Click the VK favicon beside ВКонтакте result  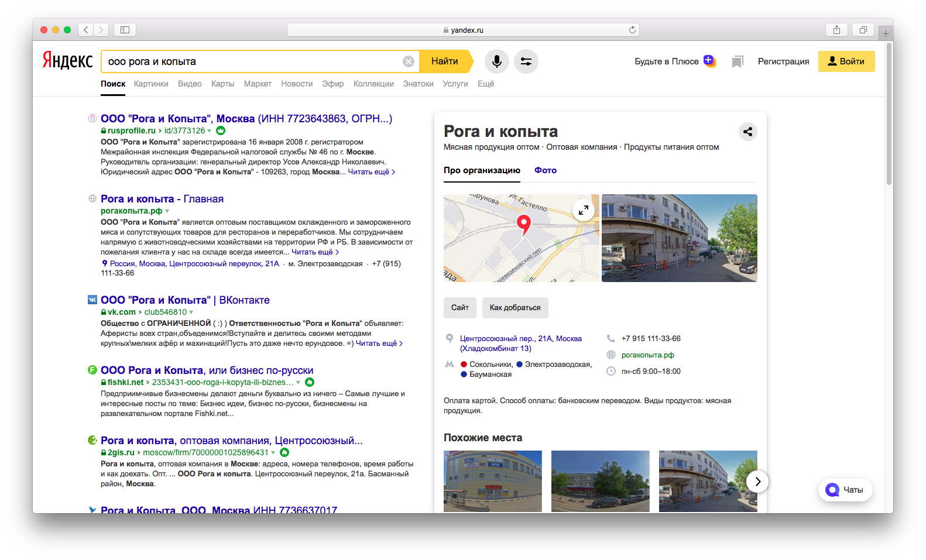click(x=92, y=300)
